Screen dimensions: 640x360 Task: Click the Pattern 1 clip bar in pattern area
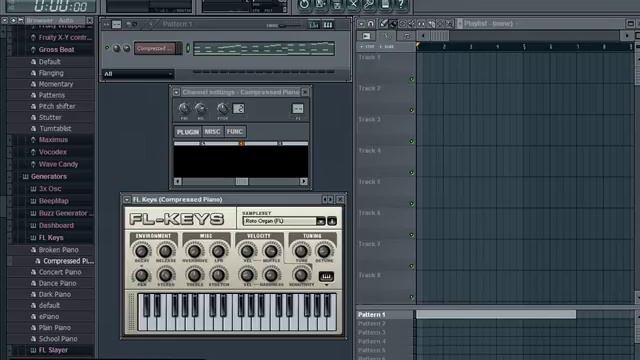tap(496, 314)
